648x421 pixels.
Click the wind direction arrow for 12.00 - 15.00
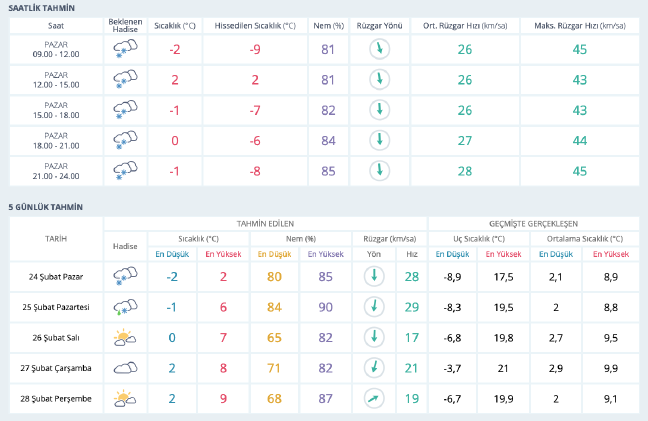coord(379,80)
